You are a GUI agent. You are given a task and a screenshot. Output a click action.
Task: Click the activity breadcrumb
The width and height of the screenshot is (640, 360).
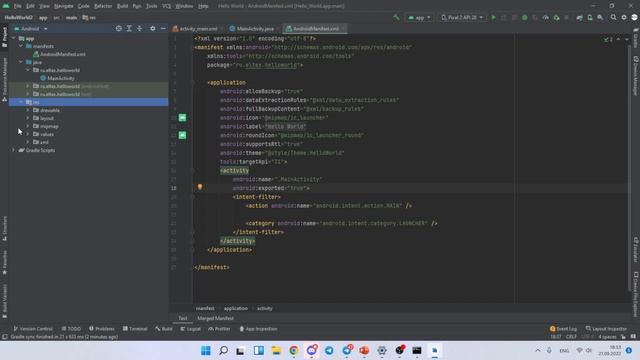(x=264, y=309)
